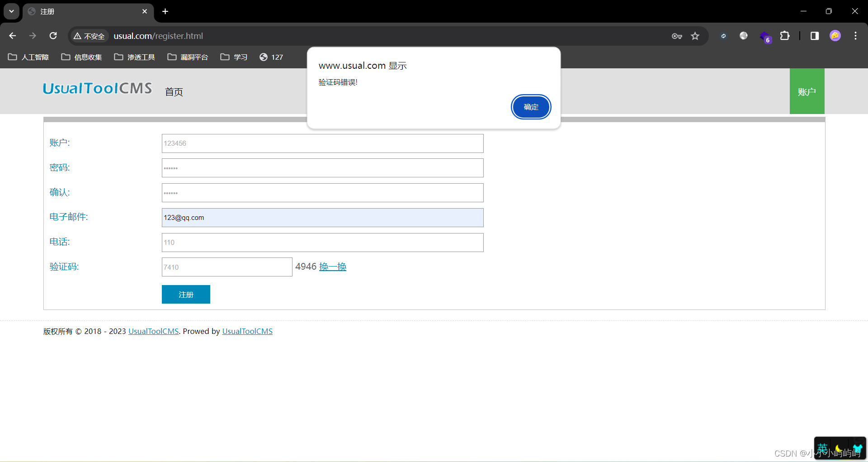Click the grey globe extension icon

744,36
